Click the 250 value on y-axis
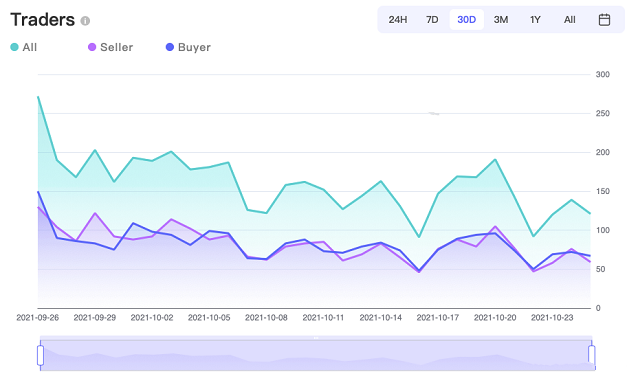Image resolution: width=632 pixels, height=382 pixels. 603,114
